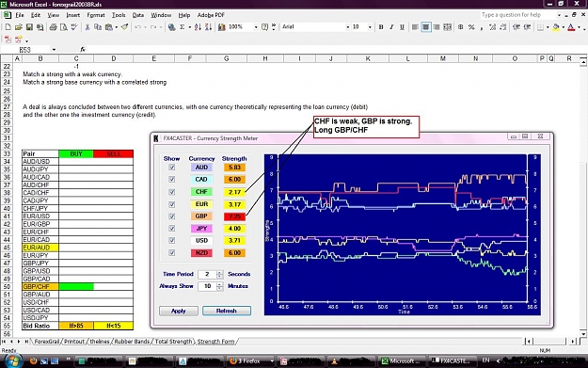This screenshot has height=368, width=588.
Task: Switch to FX4CASTER taskbar button
Action: [x=453, y=360]
